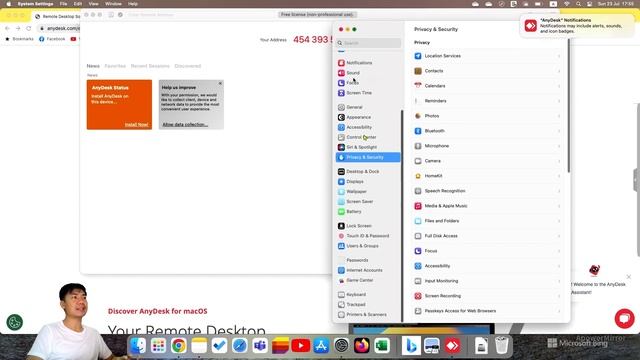The image size is (640, 360).
Task: Click Wi-Fi icon in menu bar
Action: [567, 4]
